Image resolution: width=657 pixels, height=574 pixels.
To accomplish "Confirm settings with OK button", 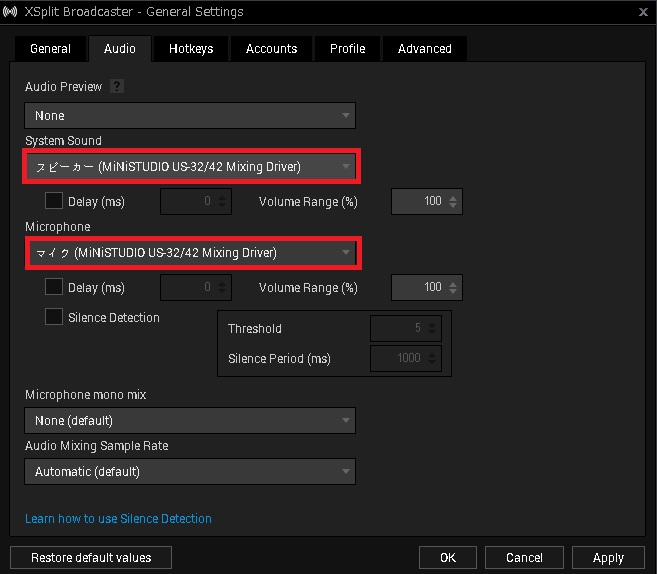I will 448,558.
